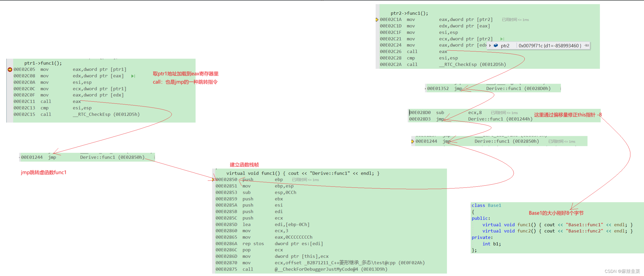Select the blue variable icon beside ptr2 in the DataTip
The height and width of the screenshot is (276, 644).
pyautogui.click(x=496, y=45)
